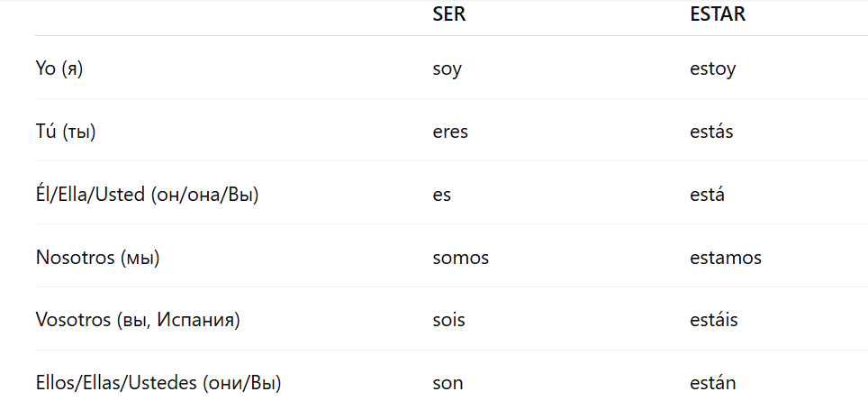Click the SER column header
868x410 pixels.
[x=448, y=15]
